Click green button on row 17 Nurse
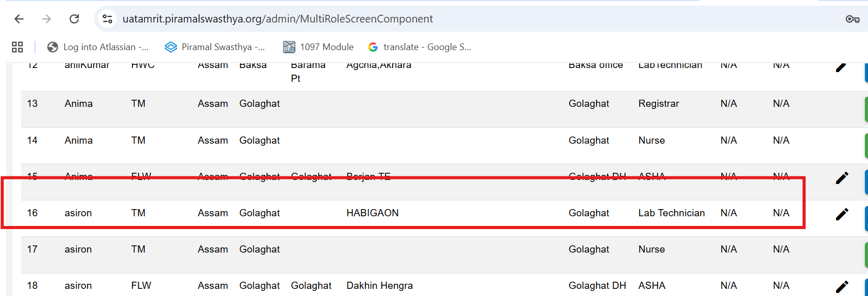The width and height of the screenshot is (868, 296). pyautogui.click(x=865, y=255)
